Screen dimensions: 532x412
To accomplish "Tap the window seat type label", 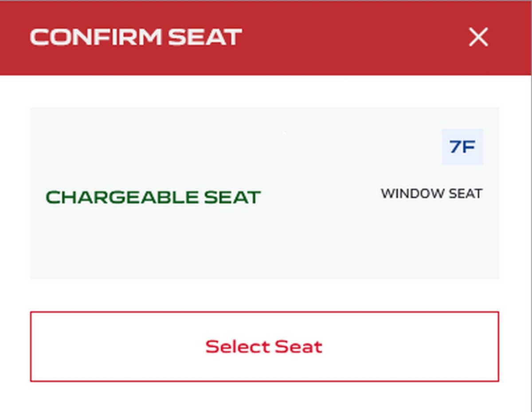I will [x=431, y=194].
